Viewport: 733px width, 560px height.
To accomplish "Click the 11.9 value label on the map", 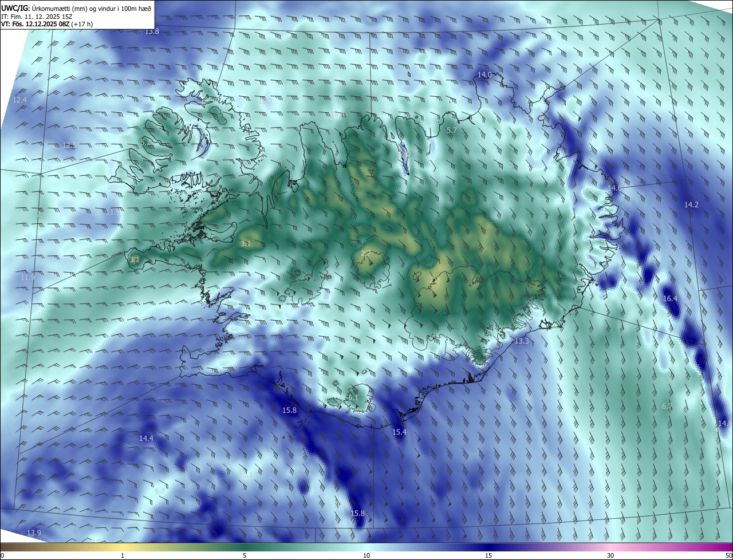I will click(x=27, y=277).
